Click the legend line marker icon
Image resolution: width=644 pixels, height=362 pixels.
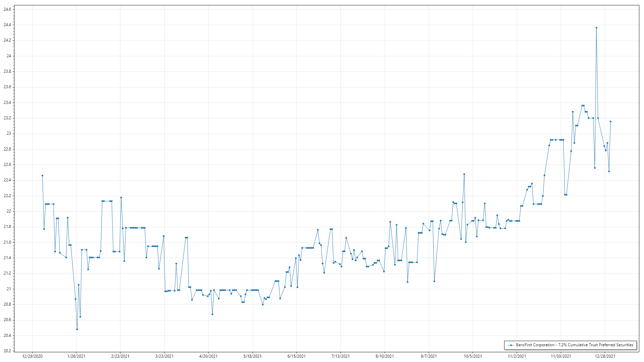coord(511,345)
